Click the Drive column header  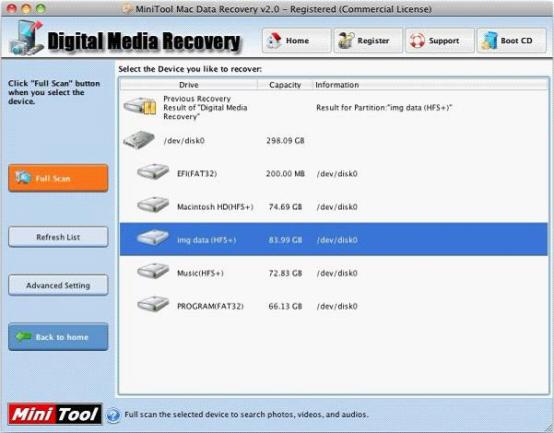(189, 85)
